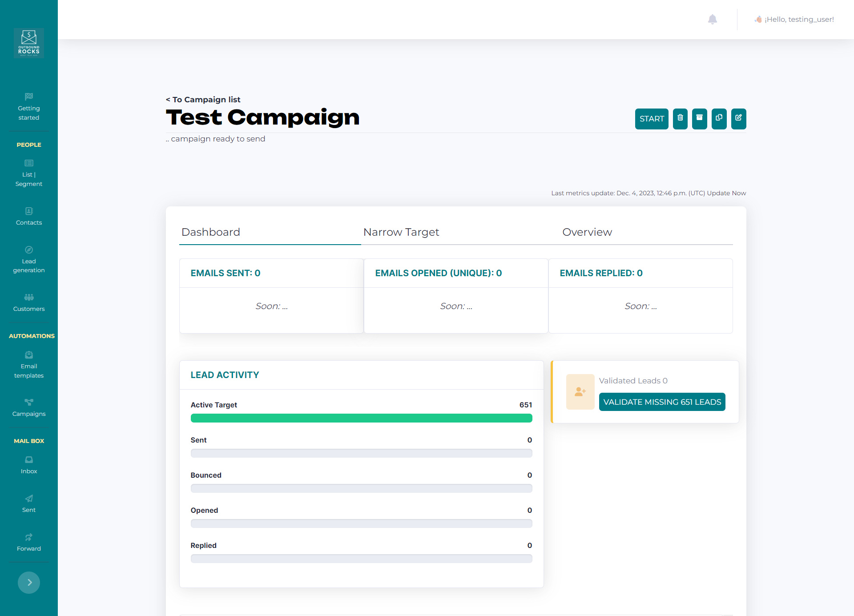Switch to the Narrow Target tab

pos(401,232)
